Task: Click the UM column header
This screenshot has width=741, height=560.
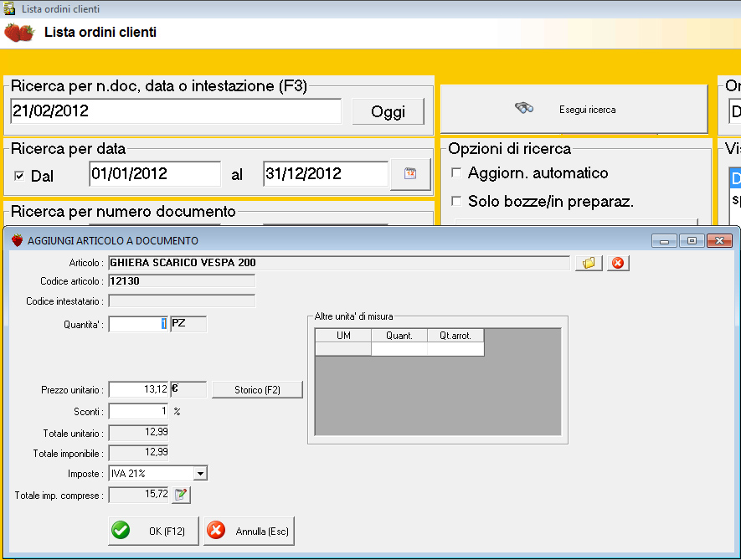Action: point(343,336)
